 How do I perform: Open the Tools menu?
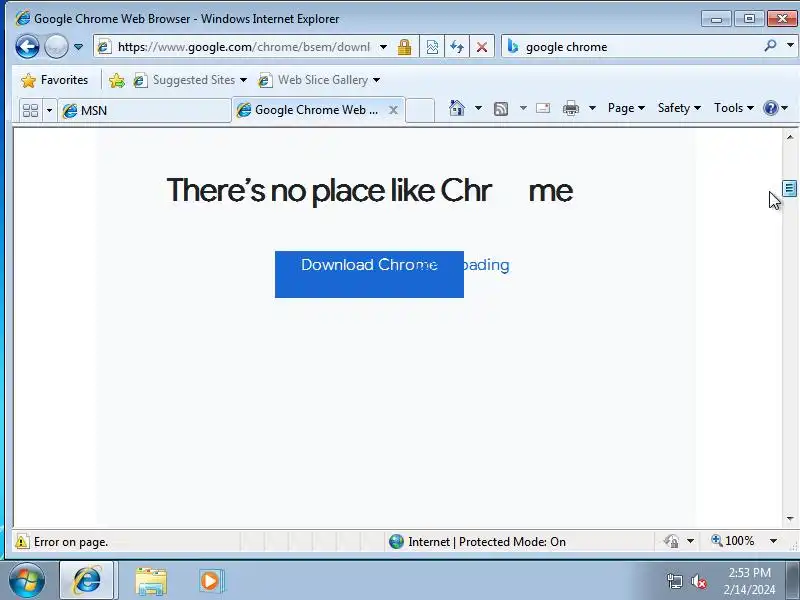(733, 108)
